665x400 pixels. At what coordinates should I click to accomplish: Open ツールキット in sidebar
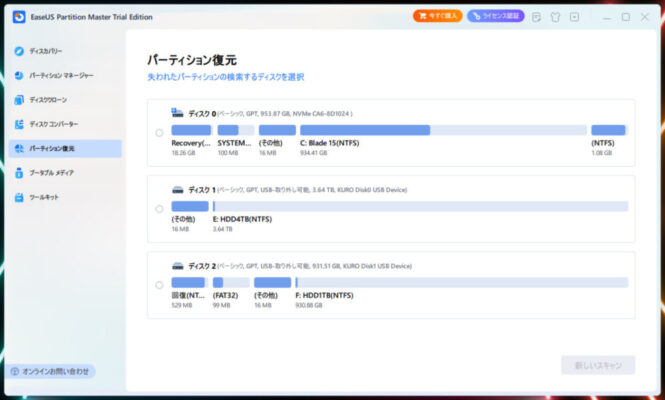tap(65, 197)
